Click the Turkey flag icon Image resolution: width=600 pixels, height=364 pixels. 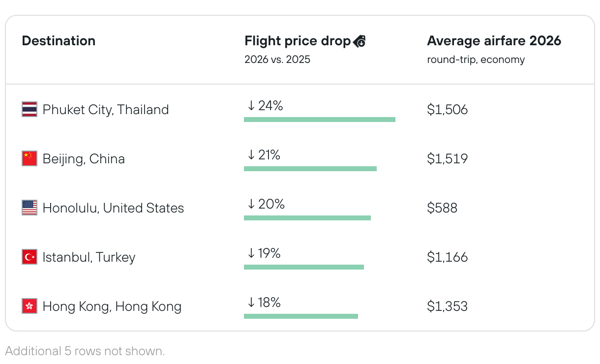click(x=30, y=257)
